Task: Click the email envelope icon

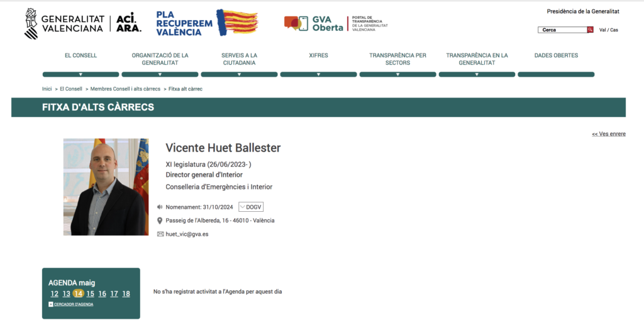Action: pos(160,234)
